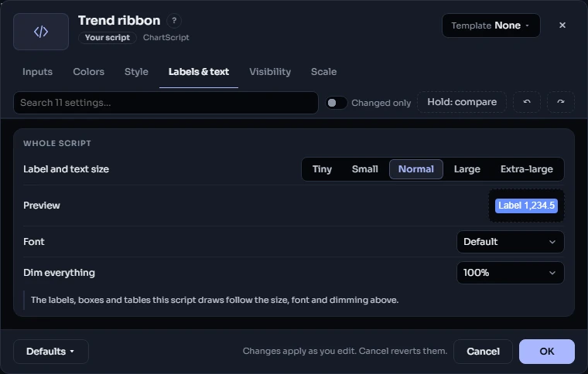Screen dimensions: 588x374
Task: Switch to the Scale tab
Action: coord(323,72)
